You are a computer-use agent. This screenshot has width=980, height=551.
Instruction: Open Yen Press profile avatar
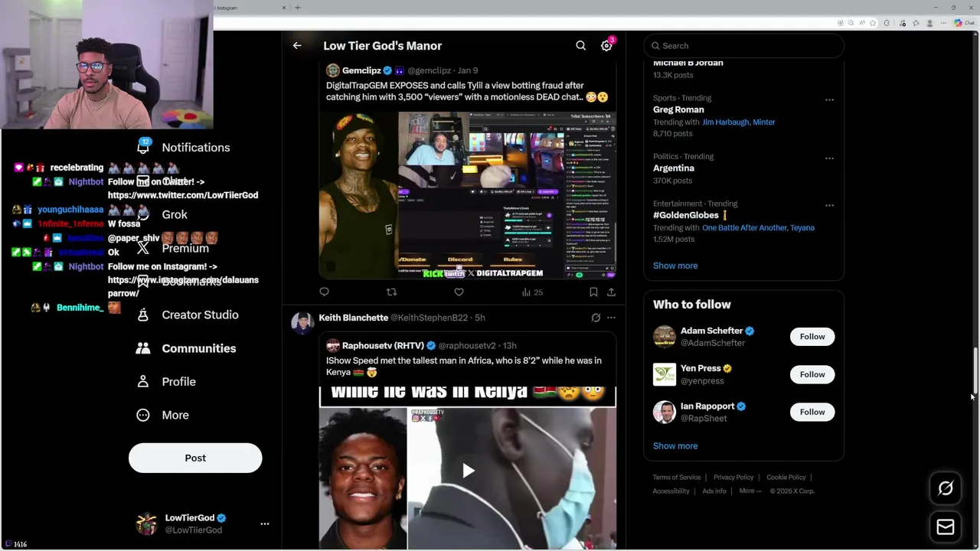665,374
